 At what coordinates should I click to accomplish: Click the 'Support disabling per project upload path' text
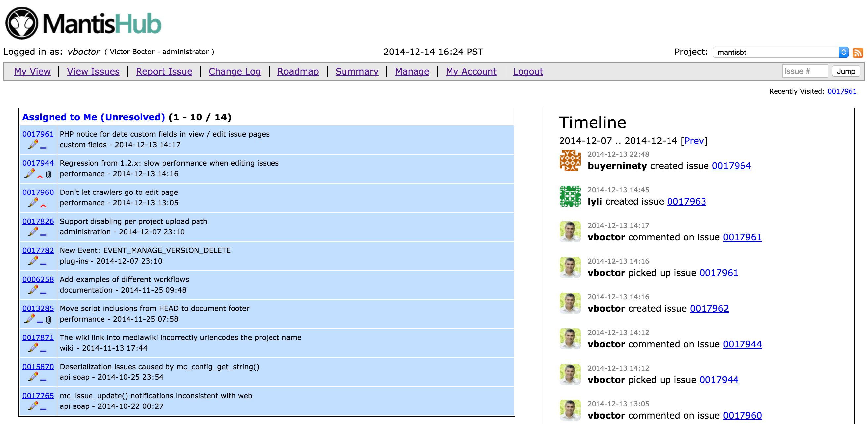point(133,221)
